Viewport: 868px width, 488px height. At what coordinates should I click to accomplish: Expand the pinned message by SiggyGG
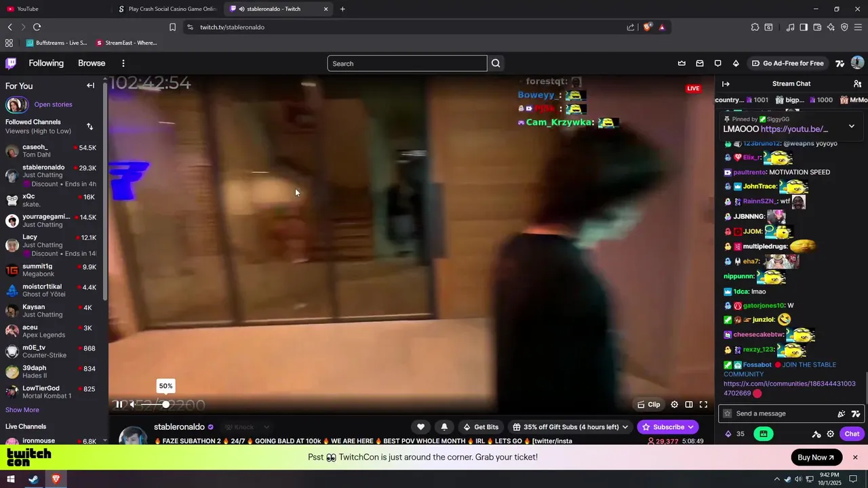click(852, 126)
